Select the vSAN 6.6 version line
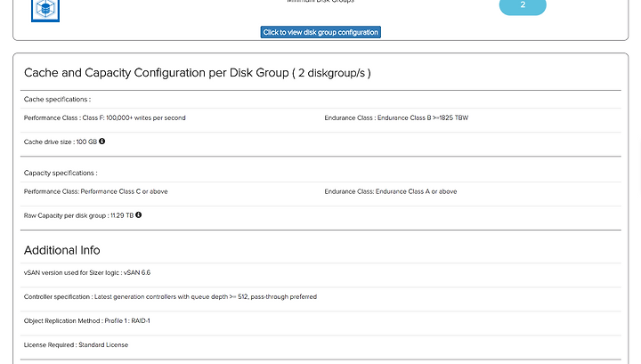 (x=87, y=272)
